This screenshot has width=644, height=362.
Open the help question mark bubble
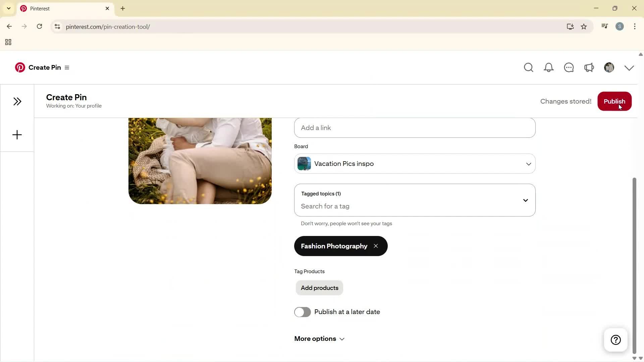(616, 340)
